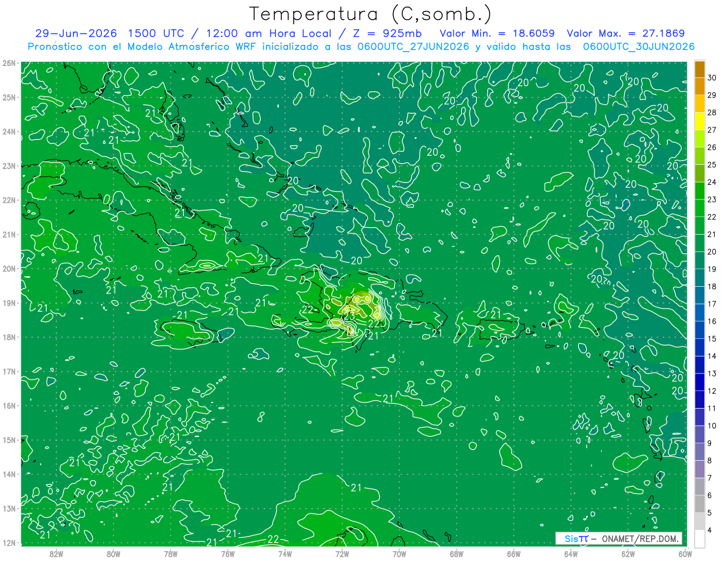
Task: Click the '66W' longitude axis label
Action: pyautogui.click(x=513, y=554)
